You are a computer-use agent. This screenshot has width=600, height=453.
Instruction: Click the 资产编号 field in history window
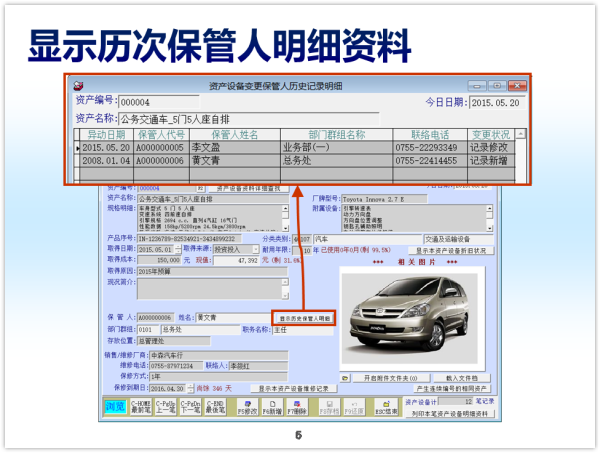tap(159, 102)
